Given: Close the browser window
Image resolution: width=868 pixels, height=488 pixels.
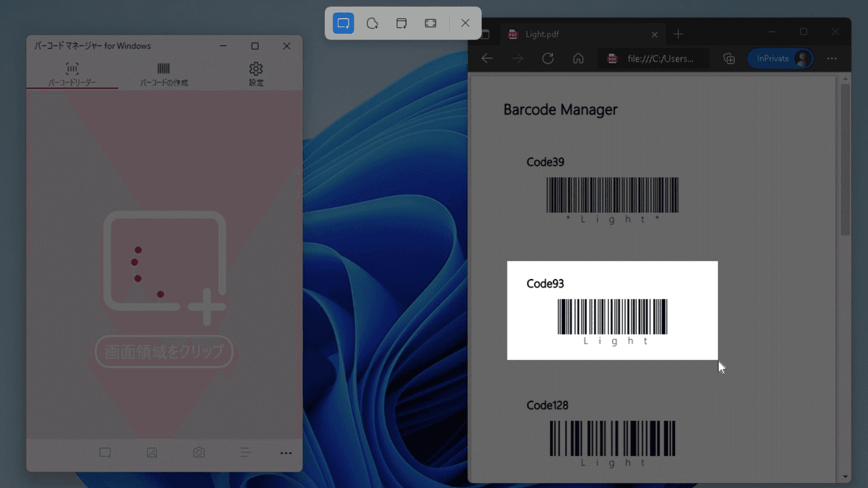Looking at the screenshot, I should (835, 32).
